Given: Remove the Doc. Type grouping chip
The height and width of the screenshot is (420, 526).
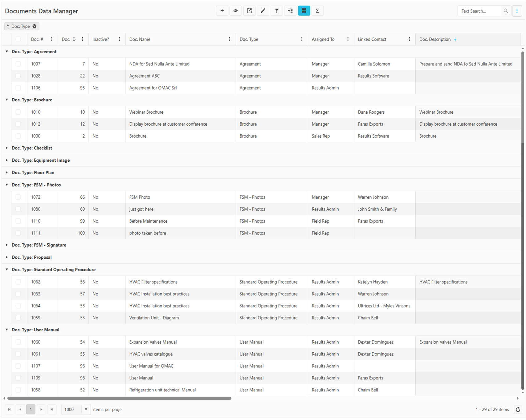Looking at the screenshot, I should click(x=35, y=26).
